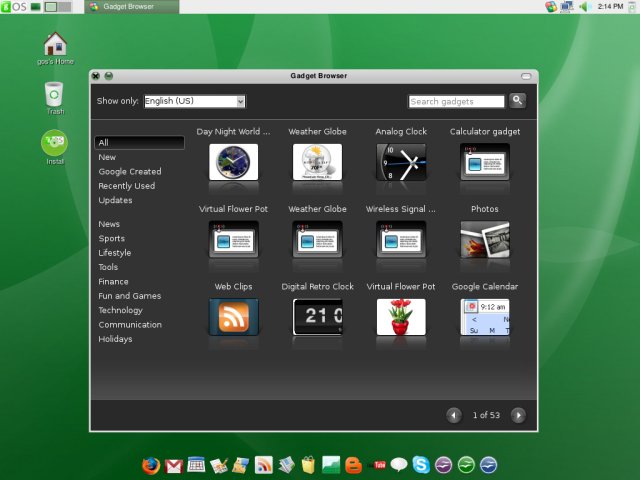Choose the Photos gadget icon
The image size is (640, 480).
tap(485, 240)
